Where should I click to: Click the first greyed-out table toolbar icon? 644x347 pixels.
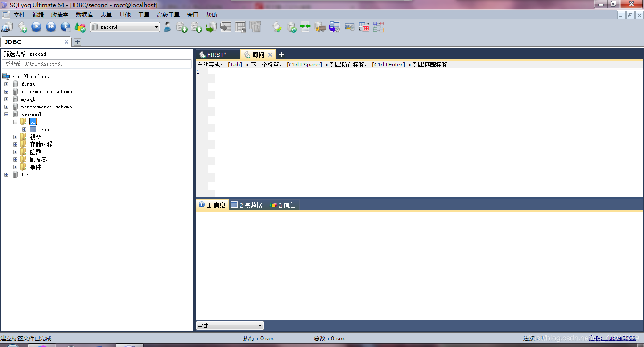(x=226, y=27)
